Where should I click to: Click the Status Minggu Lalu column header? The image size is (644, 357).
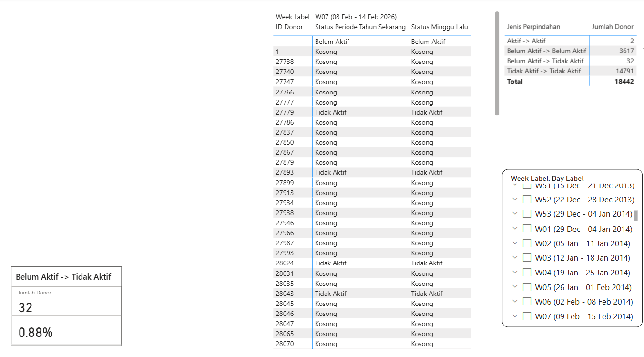(440, 27)
